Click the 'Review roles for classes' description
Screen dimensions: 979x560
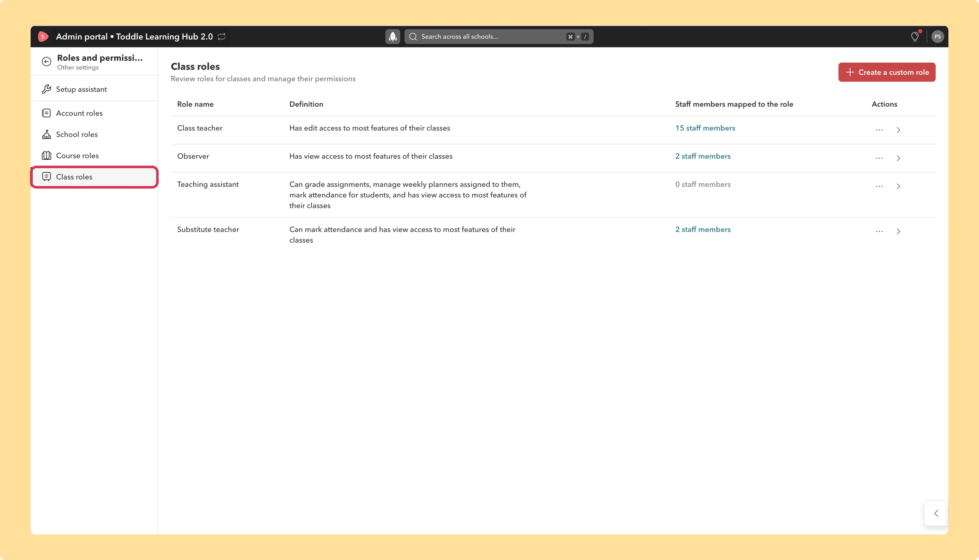click(263, 79)
